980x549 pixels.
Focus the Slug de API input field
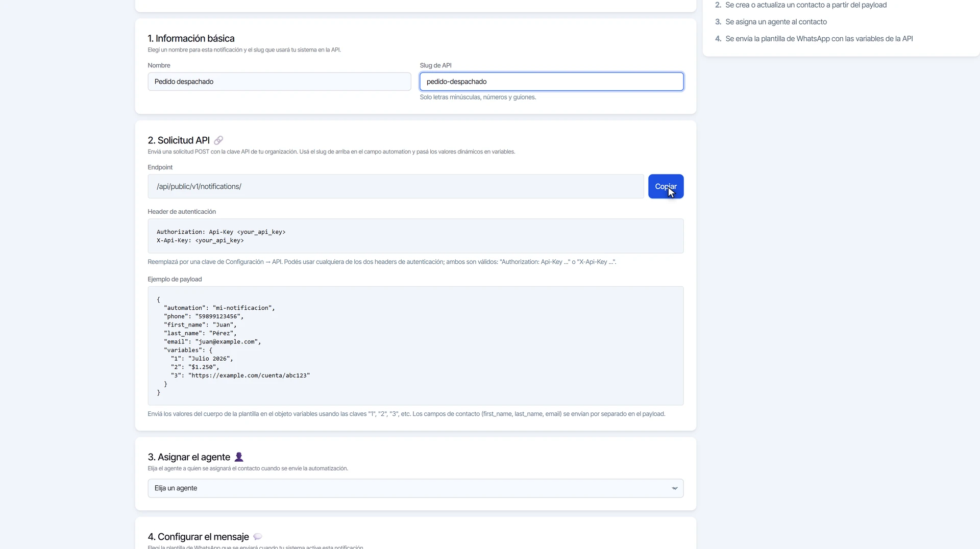click(551, 82)
